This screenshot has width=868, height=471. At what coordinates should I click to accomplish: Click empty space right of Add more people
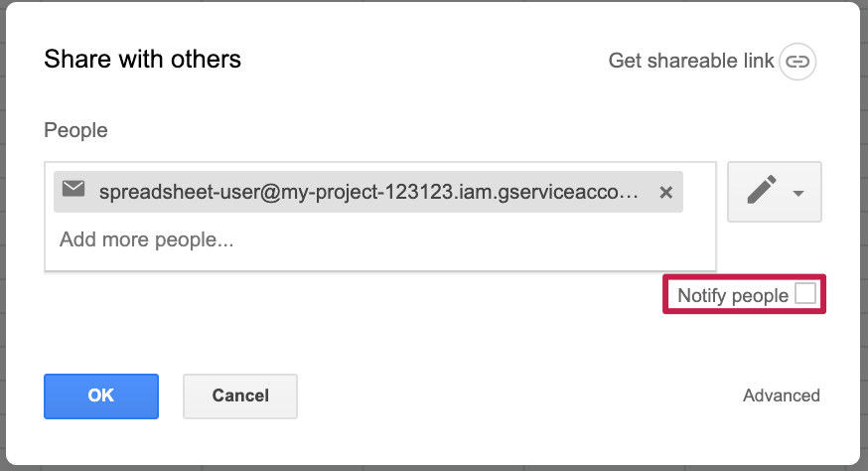click(x=477, y=240)
